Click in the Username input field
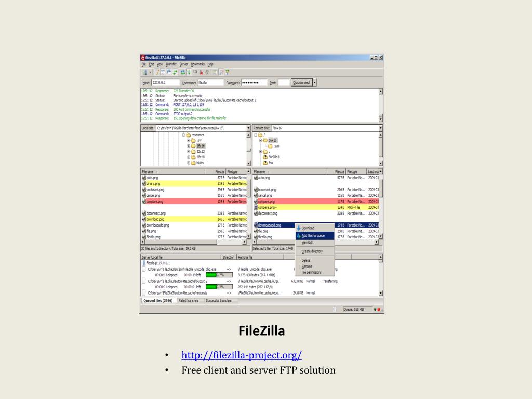 [x=211, y=83]
